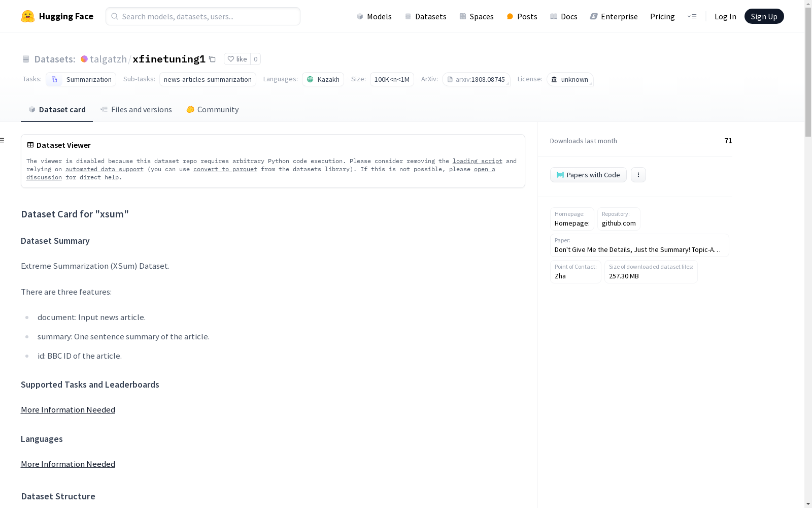Open Enterprise in the navigation bar
Viewport: 812px width, 508px height.
[x=614, y=16]
